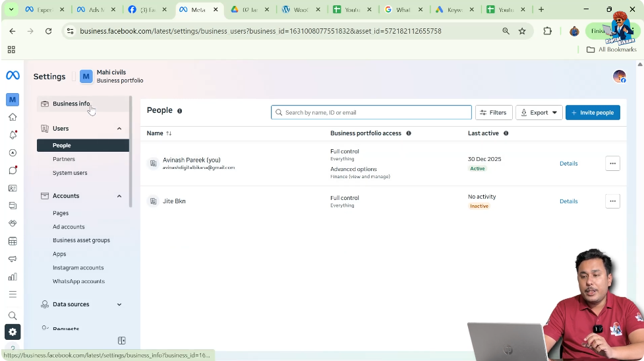This screenshot has width=644, height=361.
Task: Reload the page
Action: point(49,31)
